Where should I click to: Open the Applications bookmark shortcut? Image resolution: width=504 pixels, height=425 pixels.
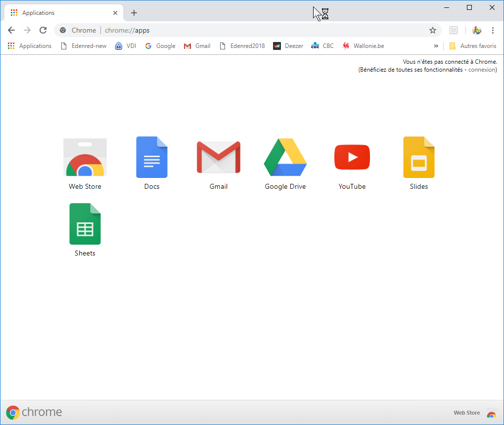coord(30,46)
